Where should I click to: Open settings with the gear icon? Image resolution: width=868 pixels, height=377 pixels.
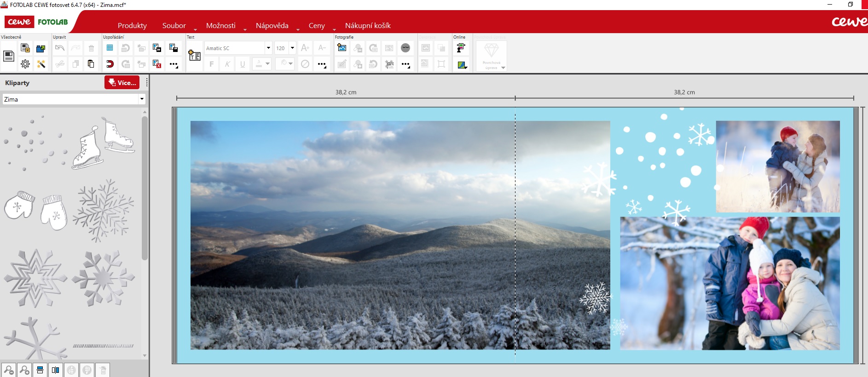point(25,64)
